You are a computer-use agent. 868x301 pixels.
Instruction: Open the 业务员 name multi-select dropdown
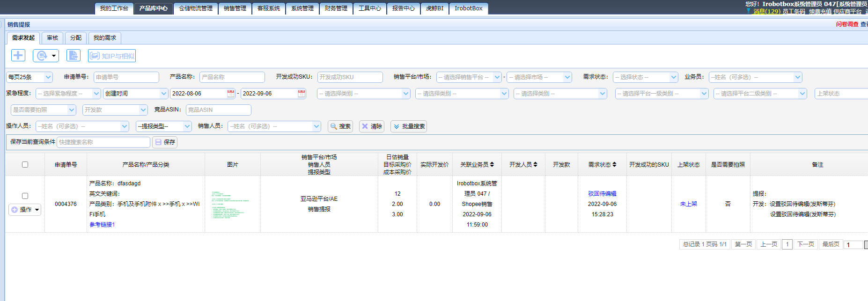pyautogui.click(x=756, y=77)
